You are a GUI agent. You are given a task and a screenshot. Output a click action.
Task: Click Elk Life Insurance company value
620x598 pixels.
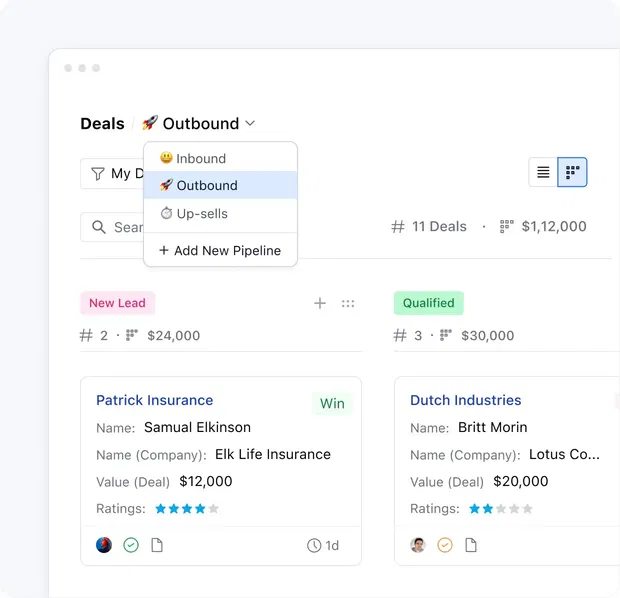(x=273, y=454)
